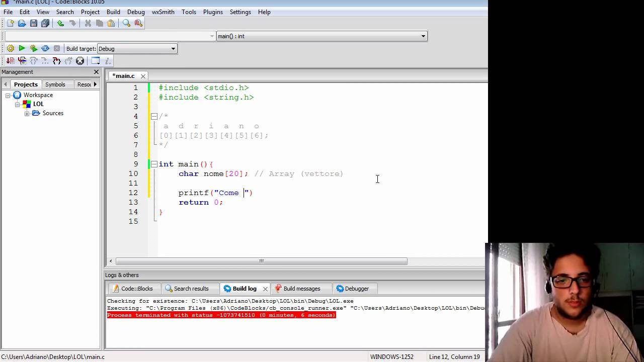Build project with gear icon
The image size is (644, 362).
coord(10,48)
